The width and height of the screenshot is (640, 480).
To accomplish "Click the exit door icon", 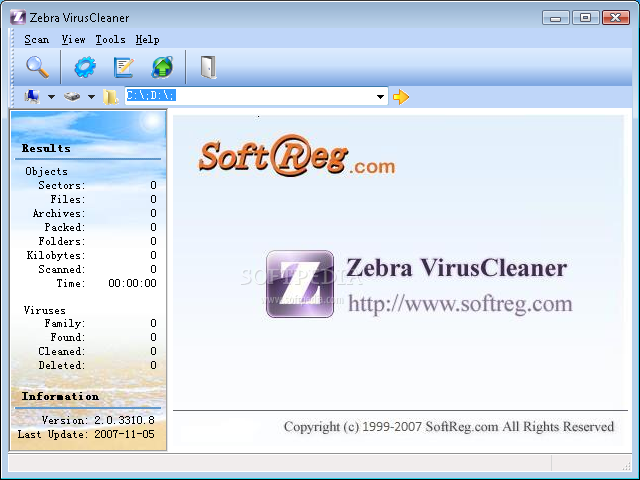I will coord(208,67).
